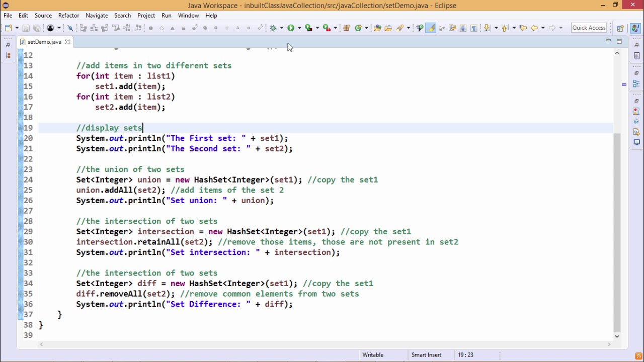Open the Outline view icon

(x=636, y=84)
